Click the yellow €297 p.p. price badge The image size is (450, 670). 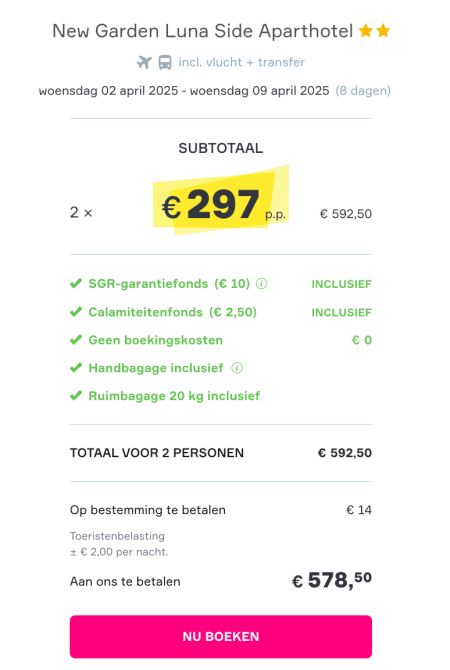221,201
